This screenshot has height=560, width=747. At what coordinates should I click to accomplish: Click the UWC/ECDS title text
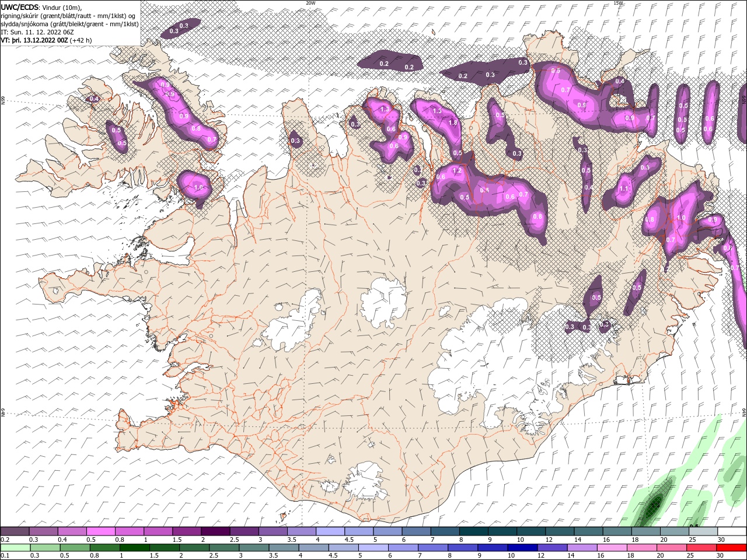click(x=20, y=7)
